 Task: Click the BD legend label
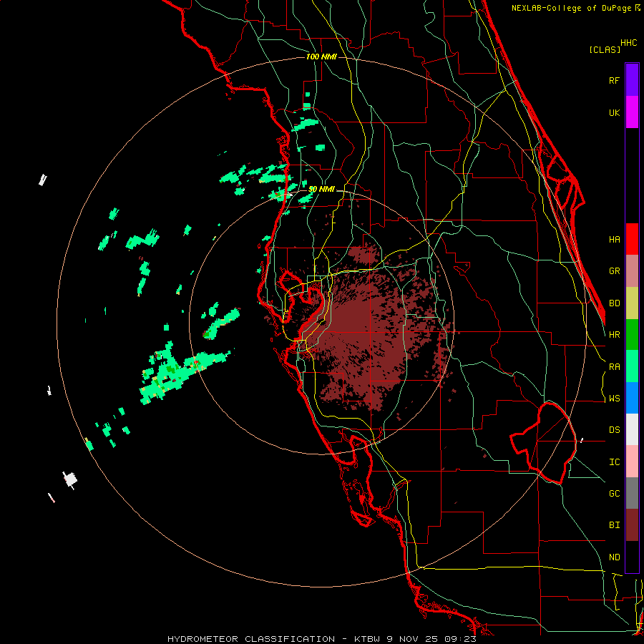pyautogui.click(x=614, y=303)
